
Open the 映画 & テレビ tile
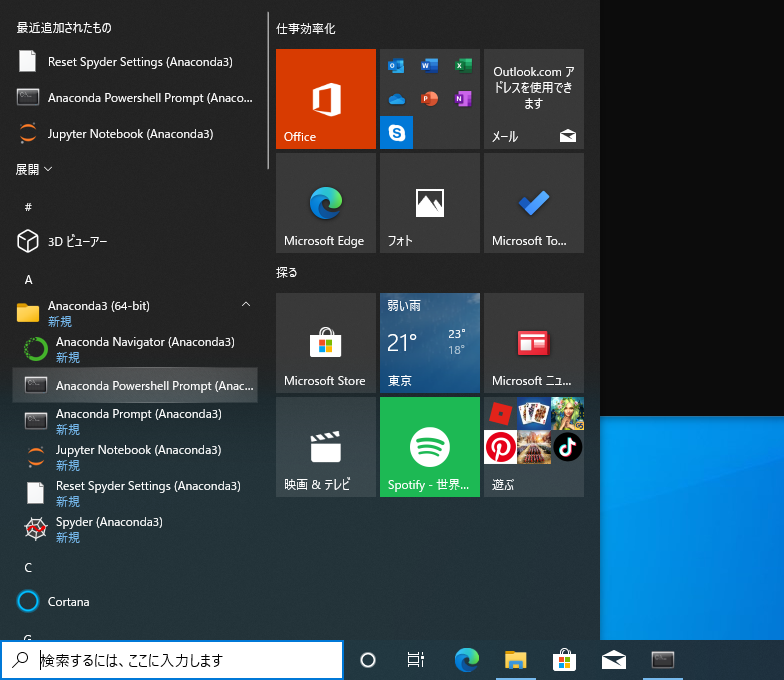click(325, 447)
